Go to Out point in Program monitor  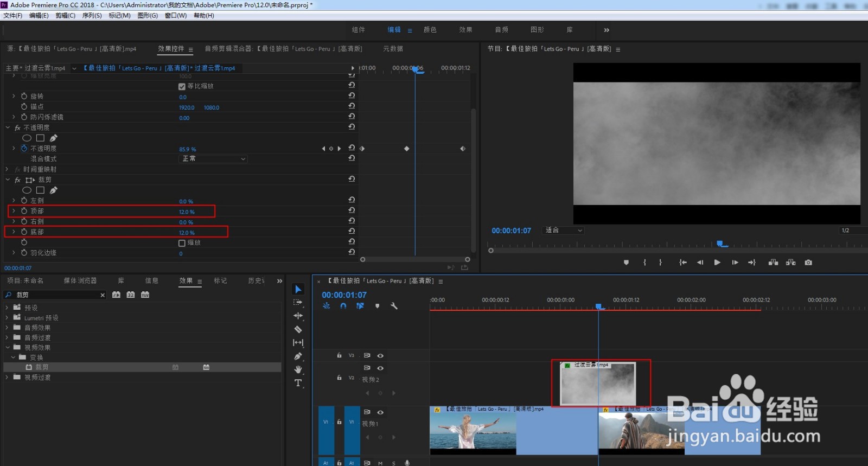(752, 263)
